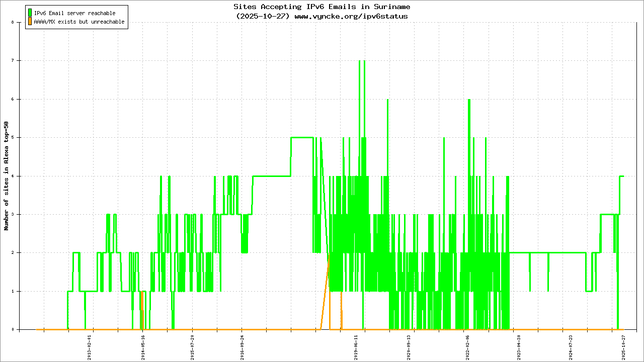644x362 pixels.
Task: Click the y-axis label 'Number of sites in Alexa top-50'
Action: (7, 176)
